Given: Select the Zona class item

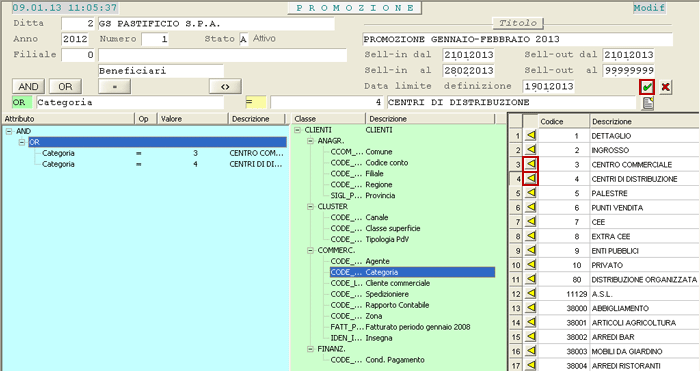Looking at the screenshot, I should (x=356, y=316).
